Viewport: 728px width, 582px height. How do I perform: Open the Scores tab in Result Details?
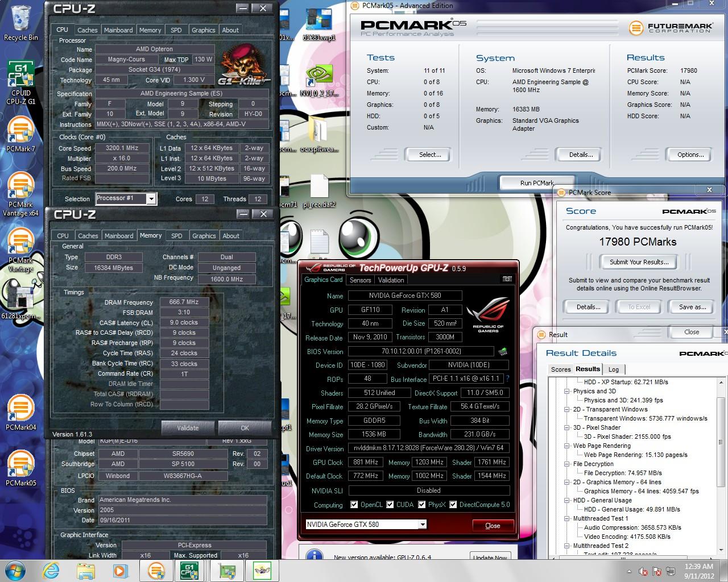[560, 369]
